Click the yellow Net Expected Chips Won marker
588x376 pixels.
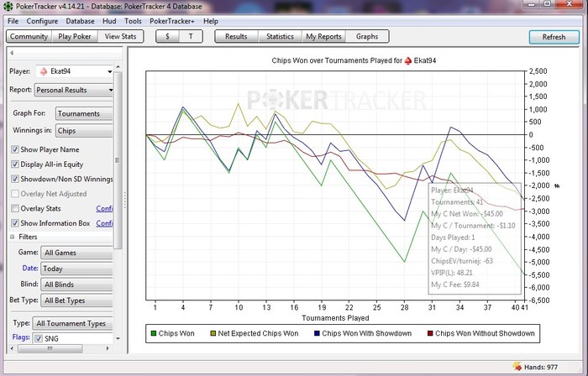click(213, 333)
